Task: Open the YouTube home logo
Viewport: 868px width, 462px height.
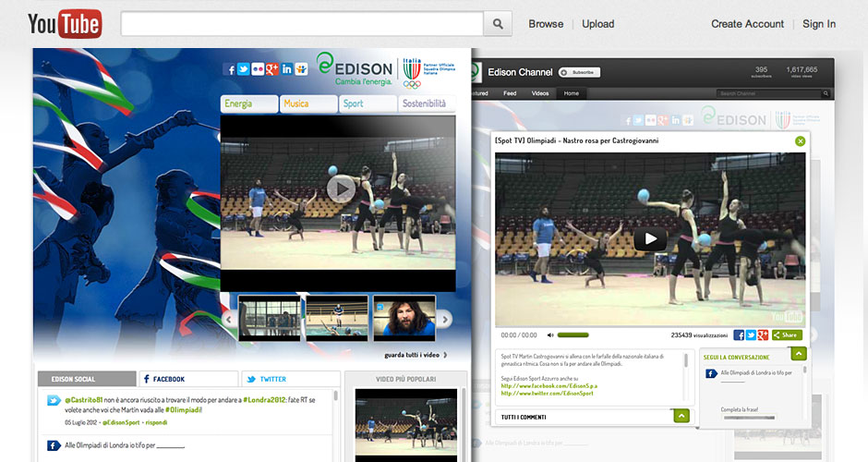Action: tap(65, 24)
